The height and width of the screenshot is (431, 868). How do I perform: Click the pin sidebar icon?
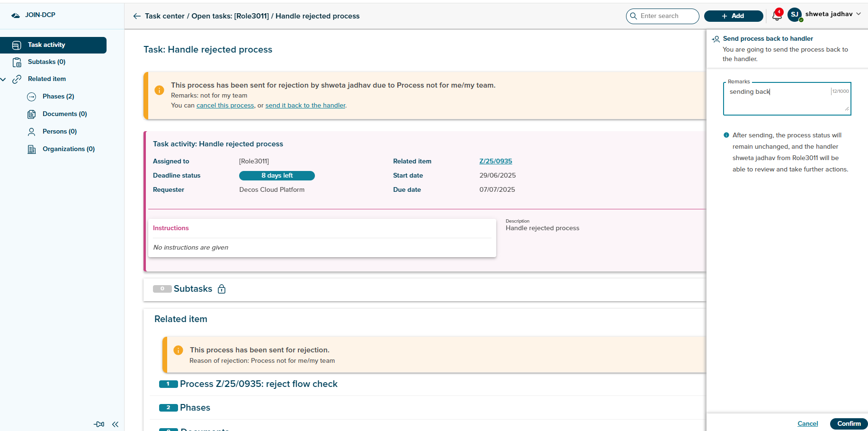[x=99, y=424]
